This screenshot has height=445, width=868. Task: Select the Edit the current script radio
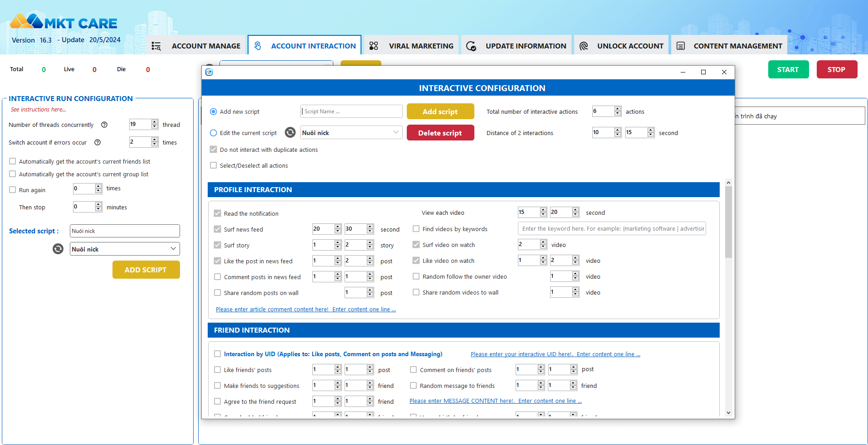click(x=214, y=133)
